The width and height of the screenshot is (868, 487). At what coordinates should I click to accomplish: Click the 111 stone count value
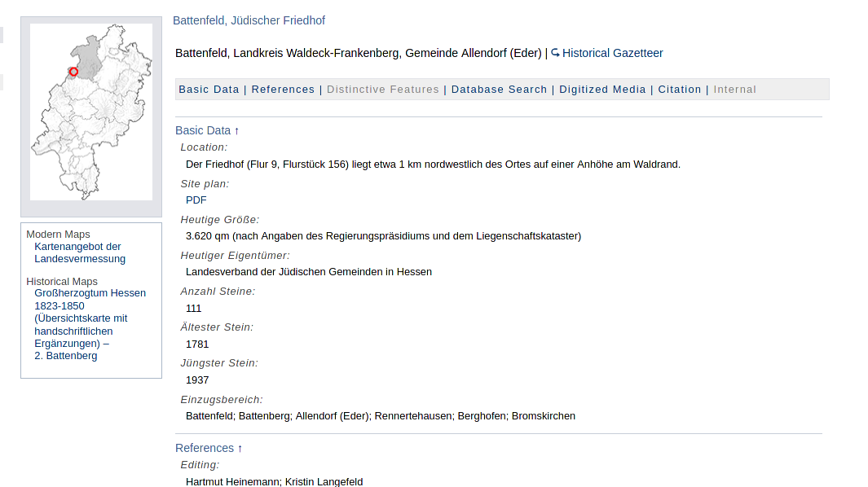[193, 309]
